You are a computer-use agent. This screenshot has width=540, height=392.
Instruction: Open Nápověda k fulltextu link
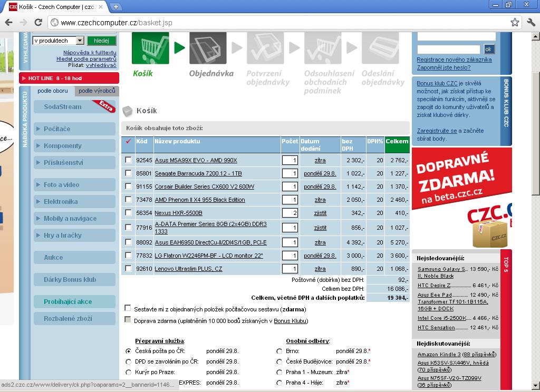(90, 52)
